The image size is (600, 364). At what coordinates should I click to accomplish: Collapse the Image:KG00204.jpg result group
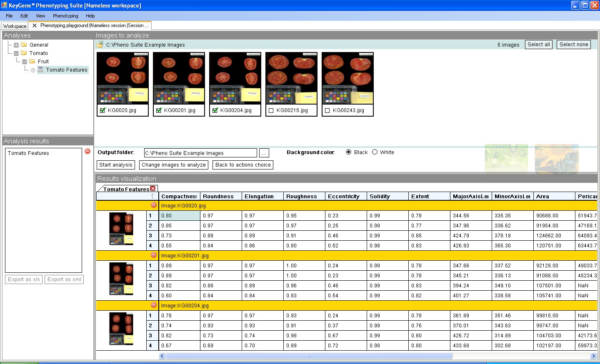(154, 305)
